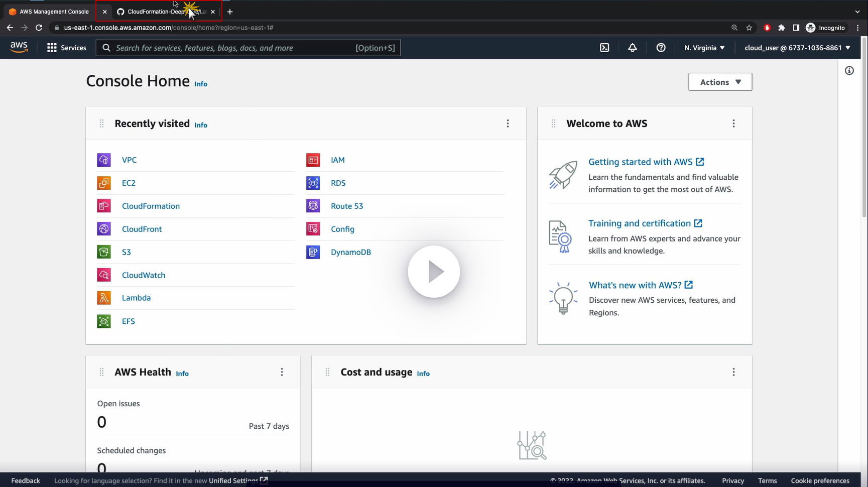Open the browser extensions puzzle icon
The image size is (868, 487).
pos(782,28)
